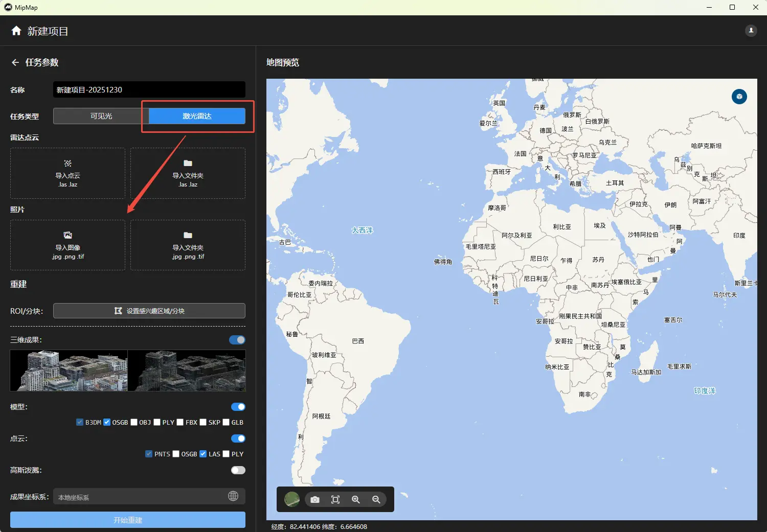Check the OBJ model format checkbox
The width and height of the screenshot is (767, 532).
[134, 422]
